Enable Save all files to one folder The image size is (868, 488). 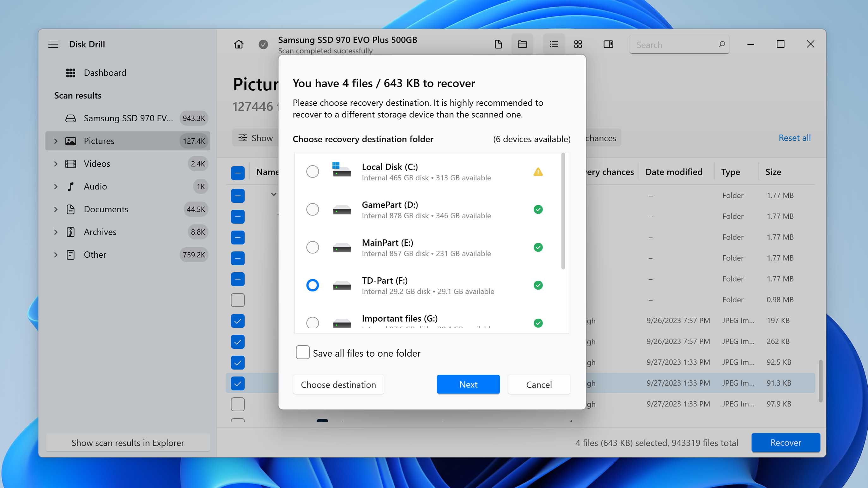303,352
